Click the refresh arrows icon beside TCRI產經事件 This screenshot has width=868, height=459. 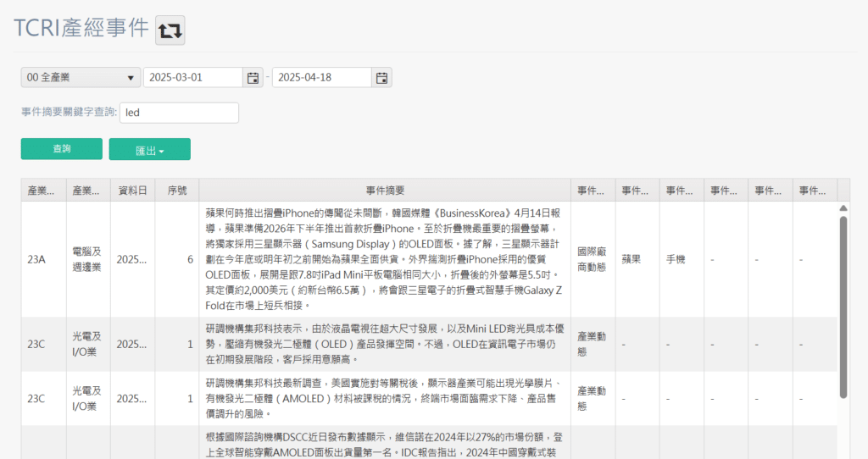(x=170, y=30)
